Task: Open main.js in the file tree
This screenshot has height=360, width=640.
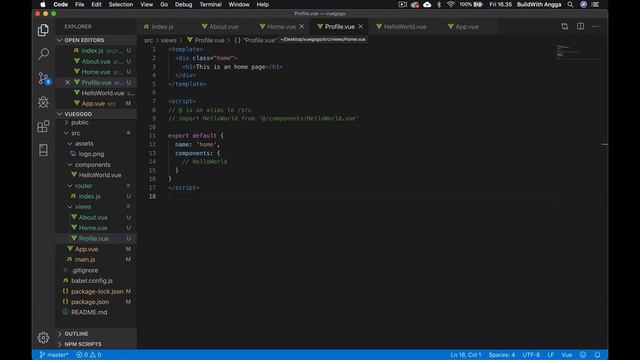Action: tap(85, 259)
